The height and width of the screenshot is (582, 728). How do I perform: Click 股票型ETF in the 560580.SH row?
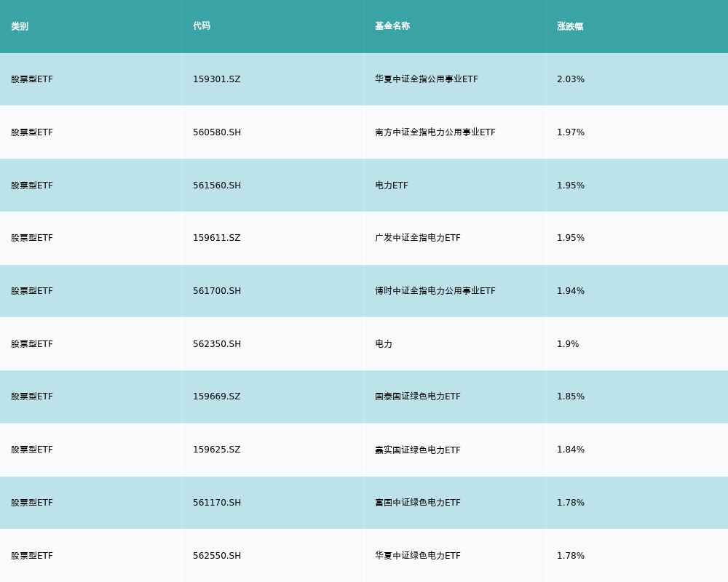[x=32, y=132]
